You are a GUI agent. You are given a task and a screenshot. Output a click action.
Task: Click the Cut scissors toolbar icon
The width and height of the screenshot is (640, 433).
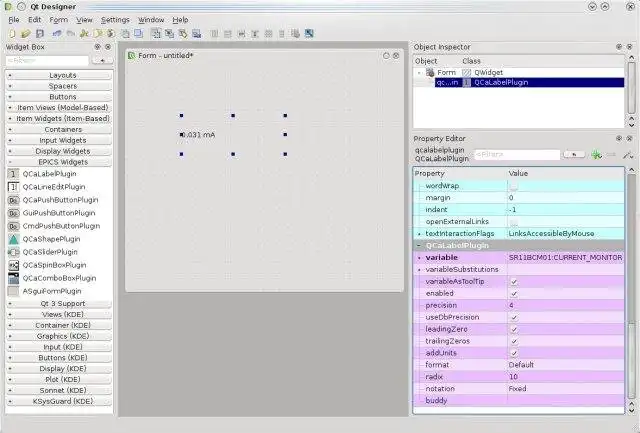click(84, 33)
